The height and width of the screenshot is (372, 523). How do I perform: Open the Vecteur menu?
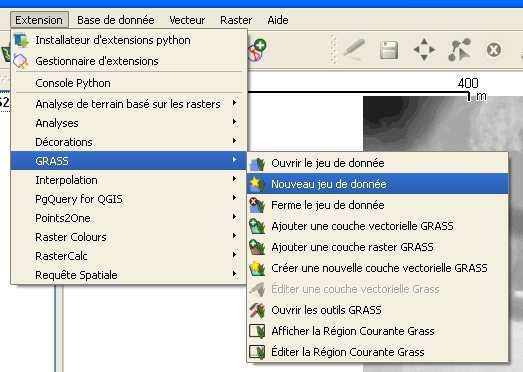point(187,20)
